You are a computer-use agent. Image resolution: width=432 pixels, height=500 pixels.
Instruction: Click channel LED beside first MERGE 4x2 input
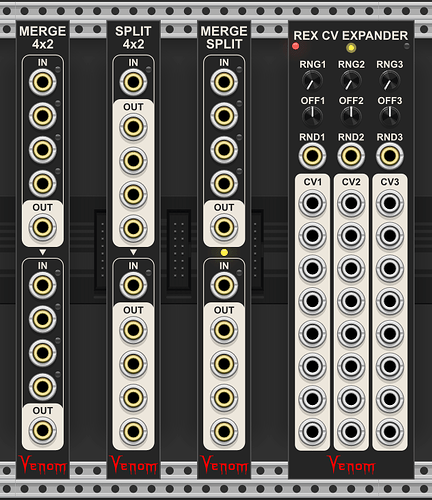tap(58, 70)
